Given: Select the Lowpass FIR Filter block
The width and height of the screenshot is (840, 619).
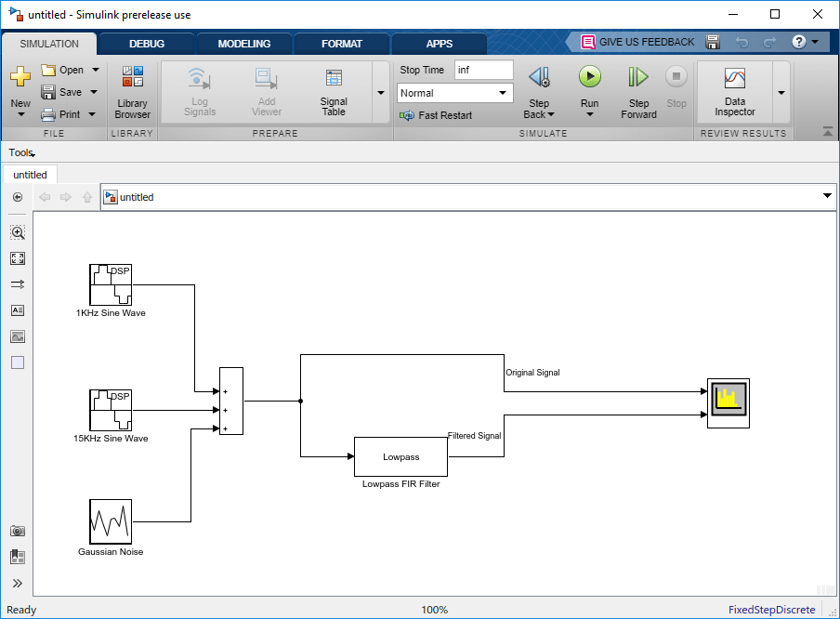Looking at the screenshot, I should [x=400, y=456].
